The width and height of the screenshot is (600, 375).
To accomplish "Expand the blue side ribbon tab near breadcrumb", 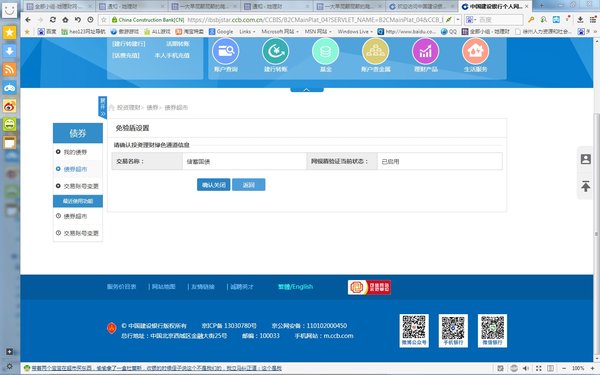I will pyautogui.click(x=102, y=108).
